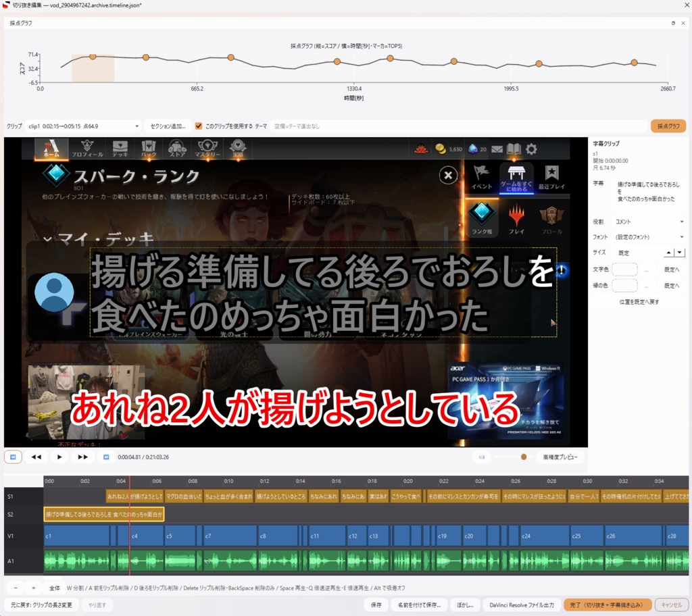Toggle このクリップを使用する checkbox

pos(199,126)
